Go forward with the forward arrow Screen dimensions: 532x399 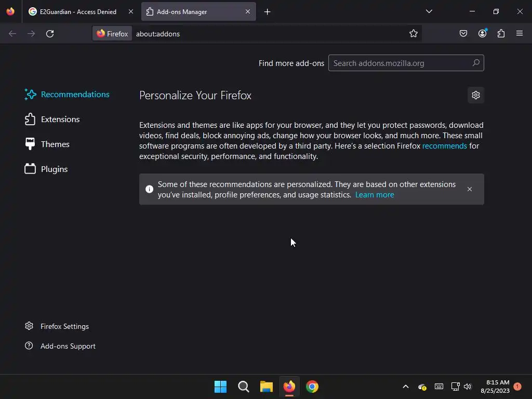pos(31,34)
